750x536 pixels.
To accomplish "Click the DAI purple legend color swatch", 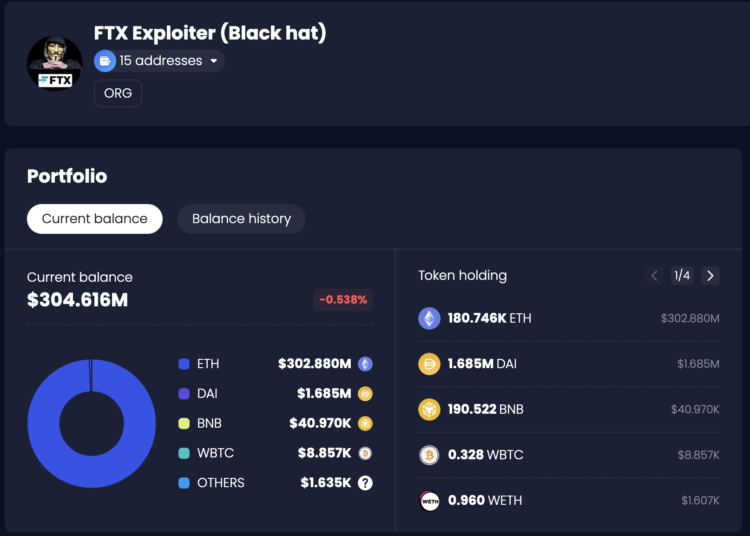I will [x=184, y=394].
